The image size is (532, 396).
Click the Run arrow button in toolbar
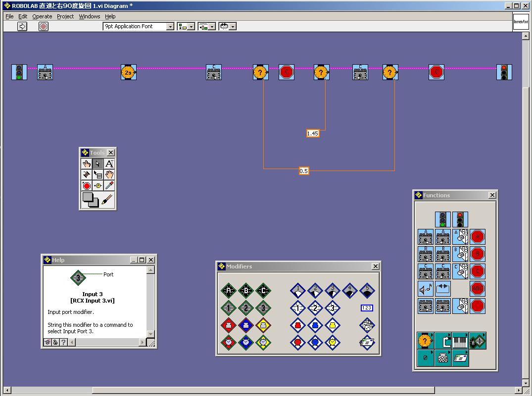(x=22, y=27)
